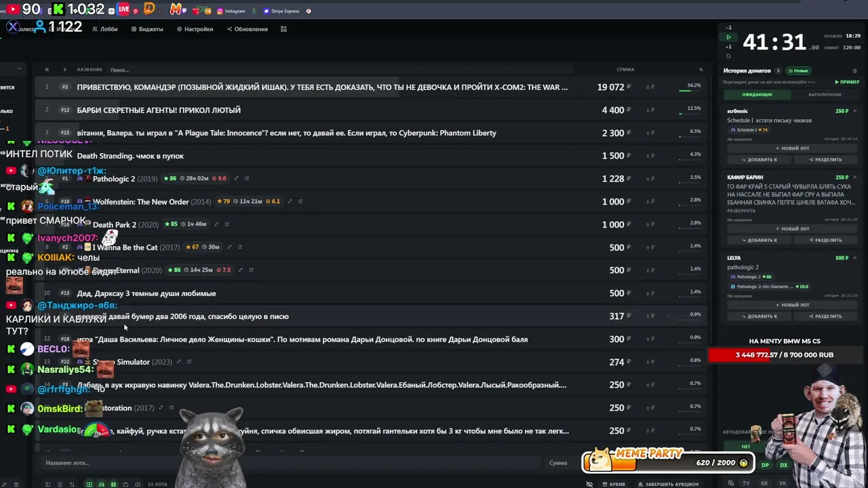This screenshot has width=868, height=488.
Task: Select Wolfenstein: The New Order lot
Action: point(370,201)
